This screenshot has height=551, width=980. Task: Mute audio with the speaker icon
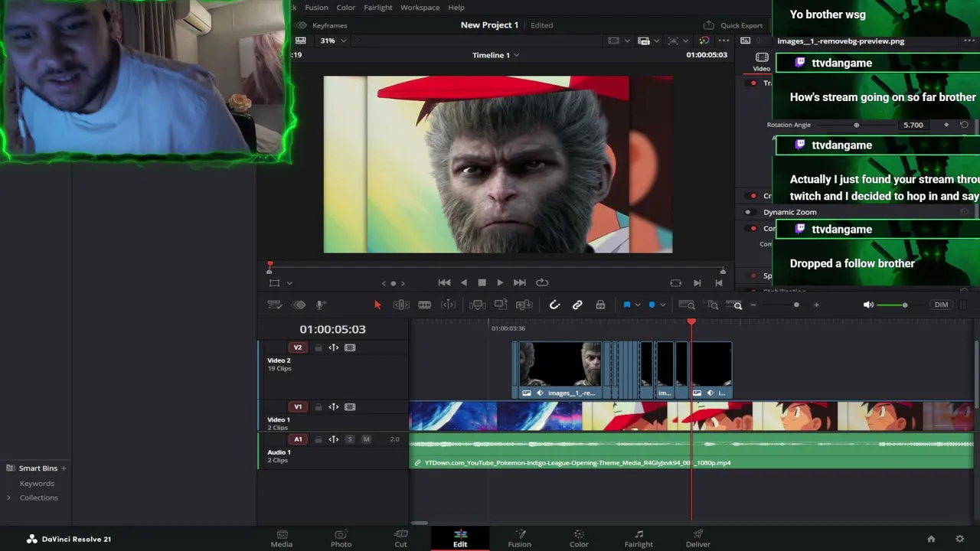[868, 305]
